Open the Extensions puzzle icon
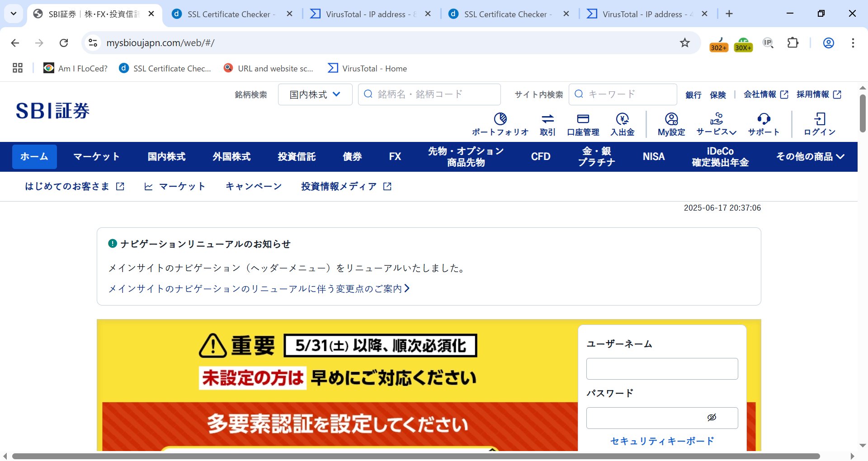Screen dimensions: 868x461 793,43
